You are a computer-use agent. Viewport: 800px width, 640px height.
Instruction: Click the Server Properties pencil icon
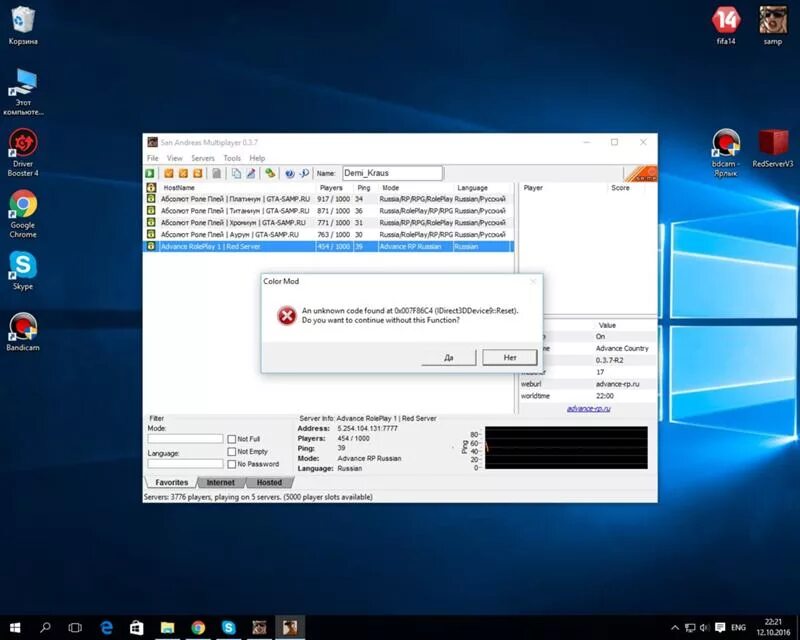(251, 174)
